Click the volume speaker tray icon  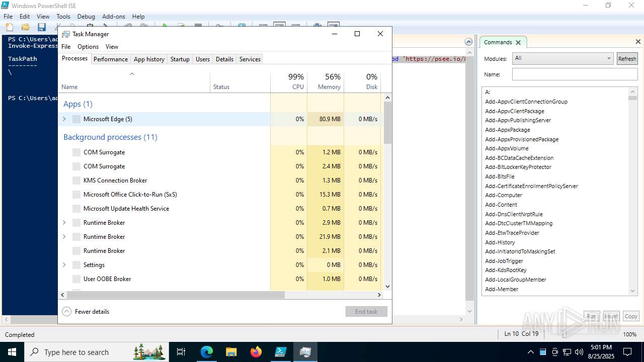click(x=579, y=352)
